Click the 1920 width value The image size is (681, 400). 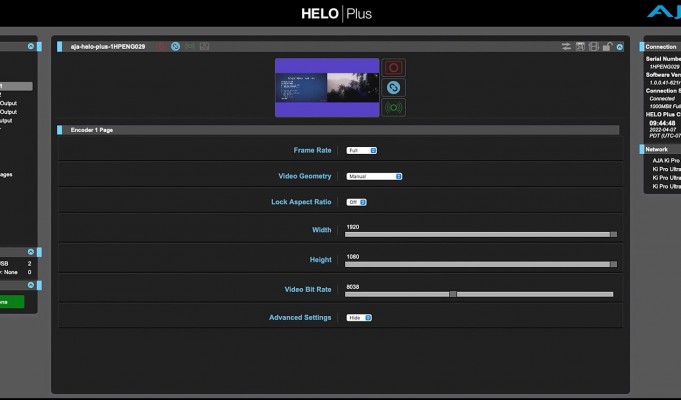(353, 227)
